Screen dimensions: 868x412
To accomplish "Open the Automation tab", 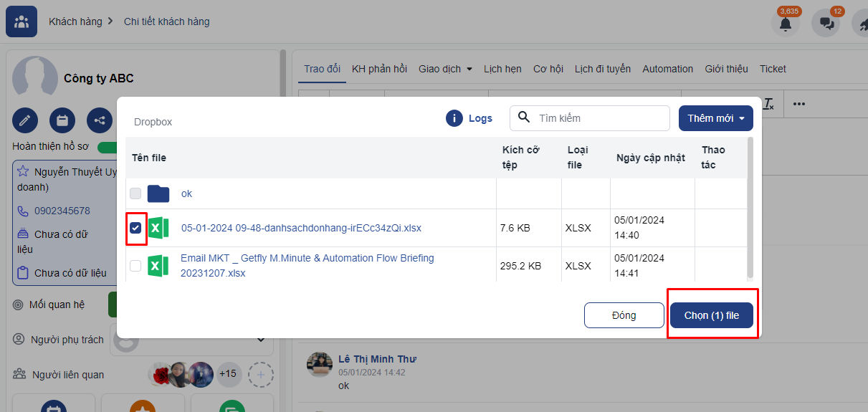I will [667, 69].
